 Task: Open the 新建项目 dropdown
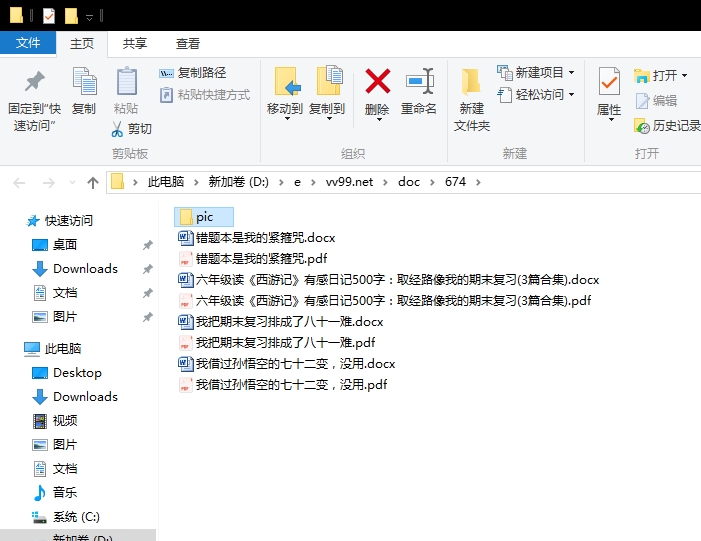tap(571, 72)
